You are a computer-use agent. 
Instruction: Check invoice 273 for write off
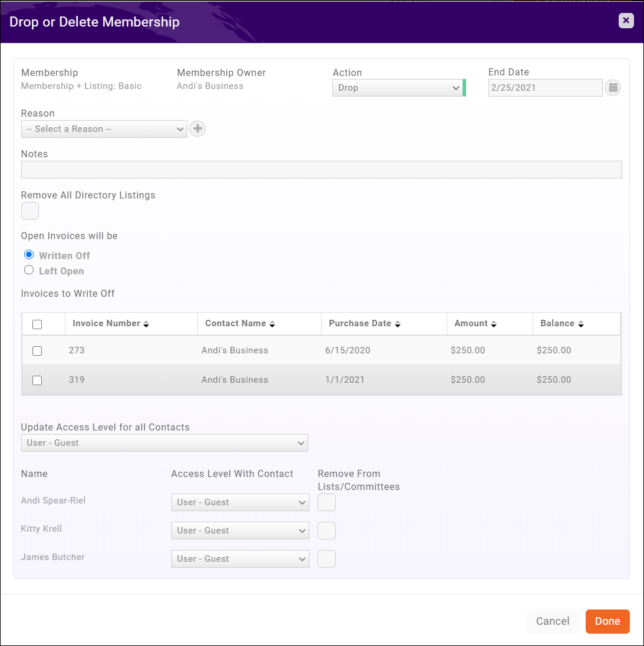tap(37, 350)
